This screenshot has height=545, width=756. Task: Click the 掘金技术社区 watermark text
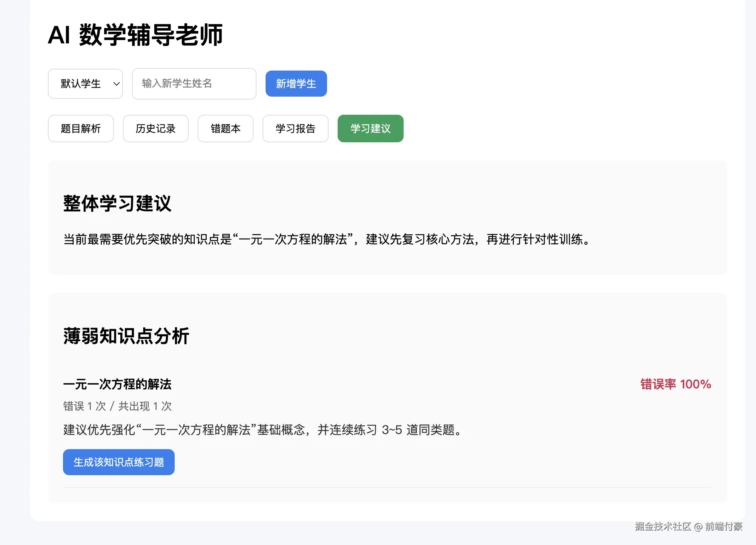(662, 527)
